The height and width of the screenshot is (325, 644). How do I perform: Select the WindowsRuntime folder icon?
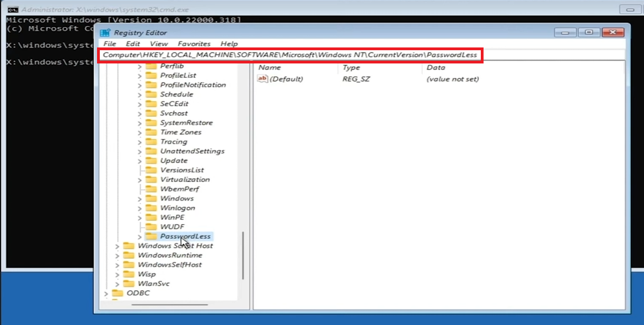click(x=129, y=255)
